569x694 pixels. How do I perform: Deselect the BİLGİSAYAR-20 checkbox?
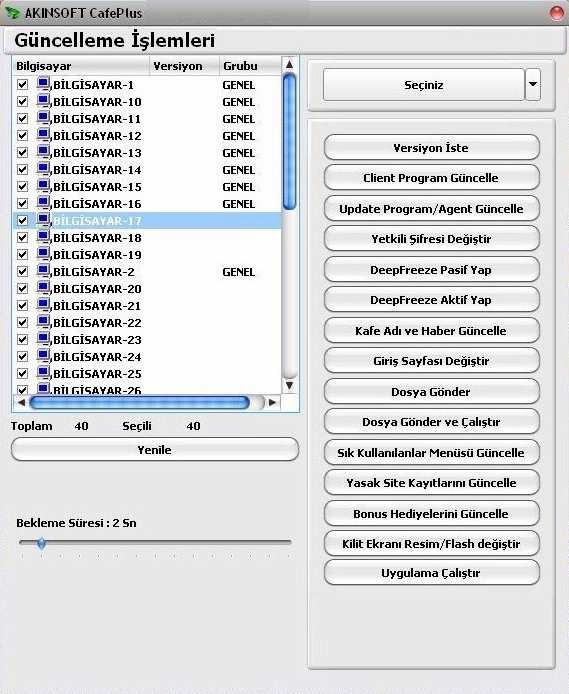pos(22,289)
